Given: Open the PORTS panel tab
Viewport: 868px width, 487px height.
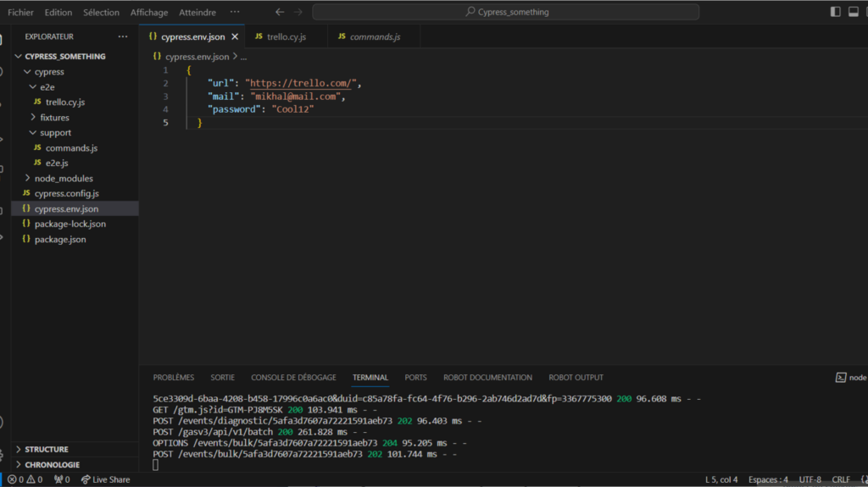Looking at the screenshot, I should point(415,378).
